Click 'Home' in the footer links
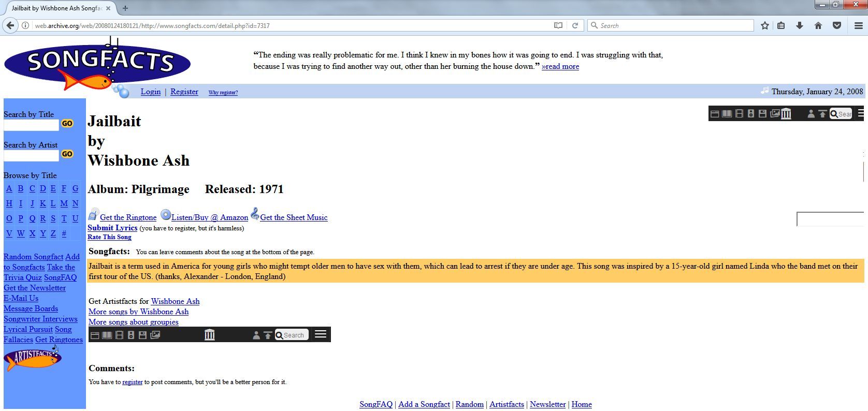The height and width of the screenshot is (411, 868). 582,404
